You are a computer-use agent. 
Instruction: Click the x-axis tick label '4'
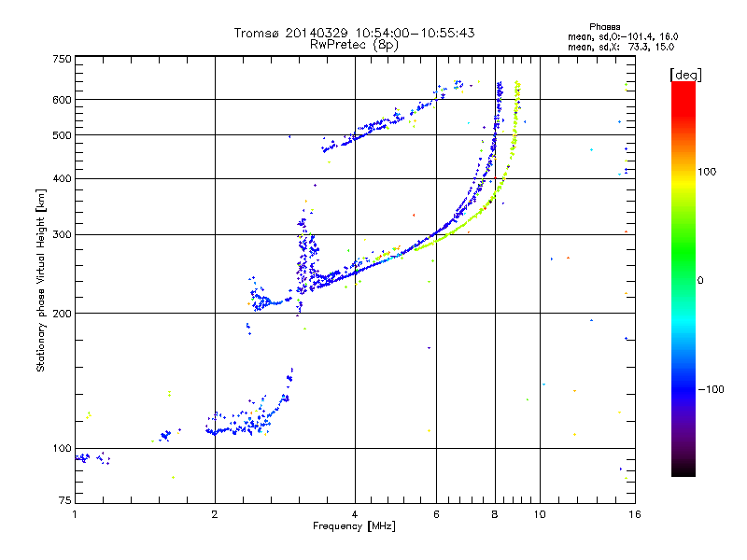pyautogui.click(x=355, y=514)
